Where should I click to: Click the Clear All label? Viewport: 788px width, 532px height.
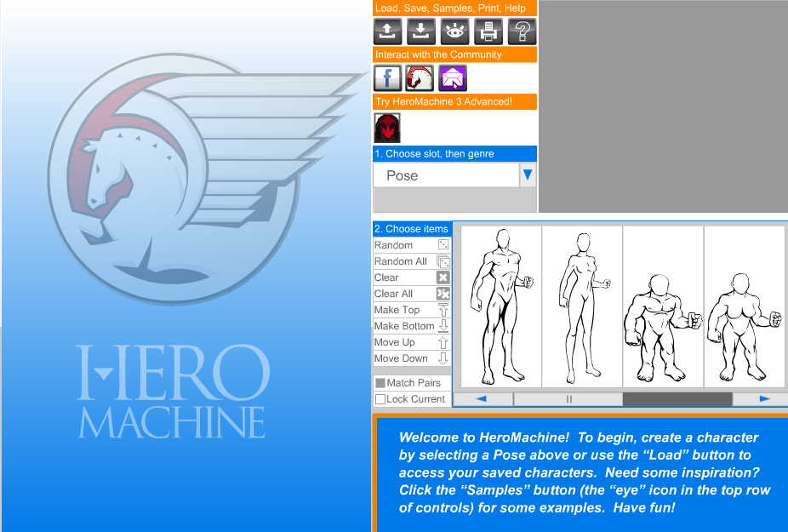pyautogui.click(x=393, y=294)
